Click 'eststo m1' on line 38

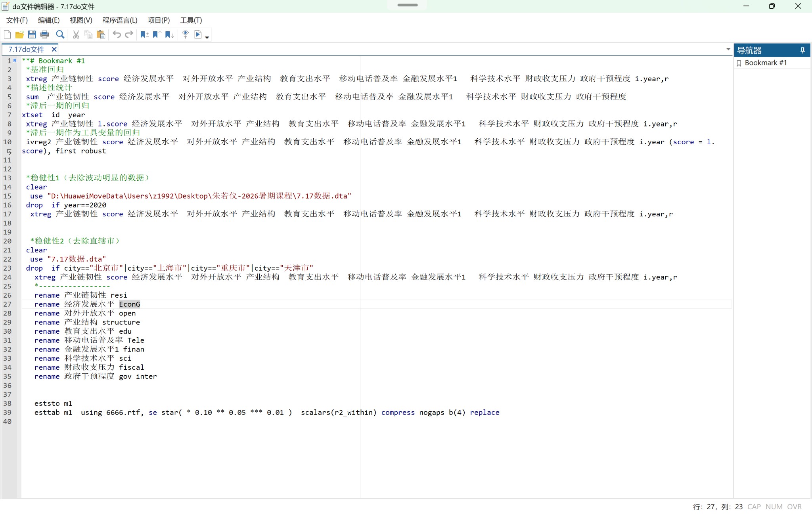click(x=53, y=403)
